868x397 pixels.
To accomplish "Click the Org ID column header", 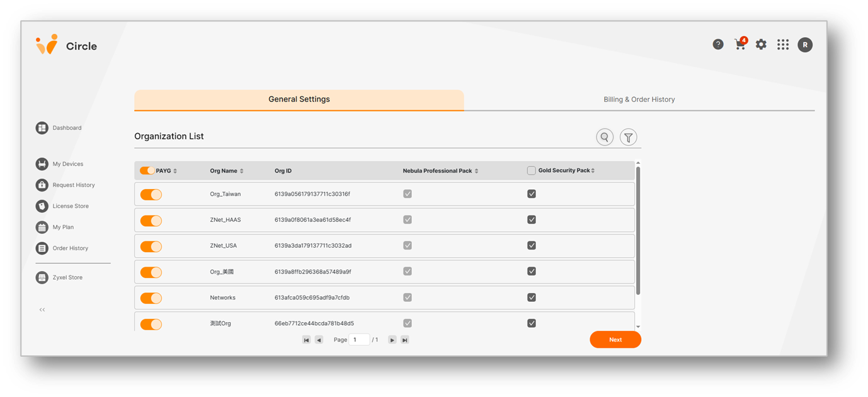I will click(x=283, y=171).
